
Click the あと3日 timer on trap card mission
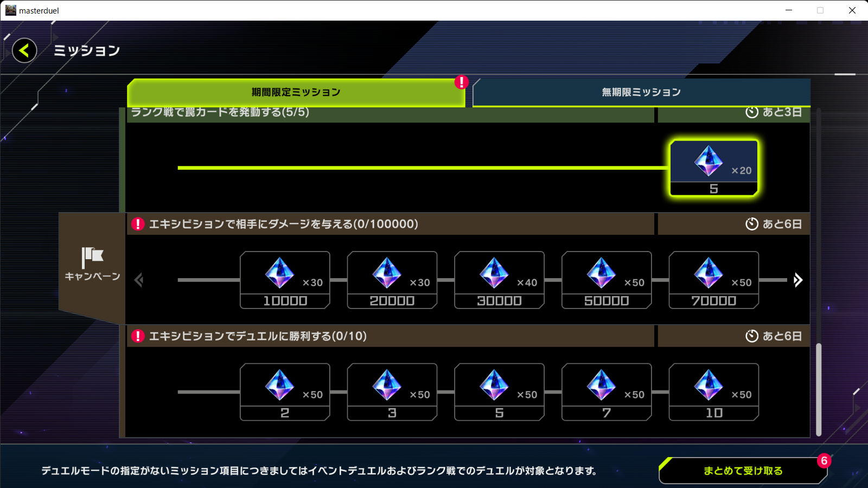[x=774, y=112]
